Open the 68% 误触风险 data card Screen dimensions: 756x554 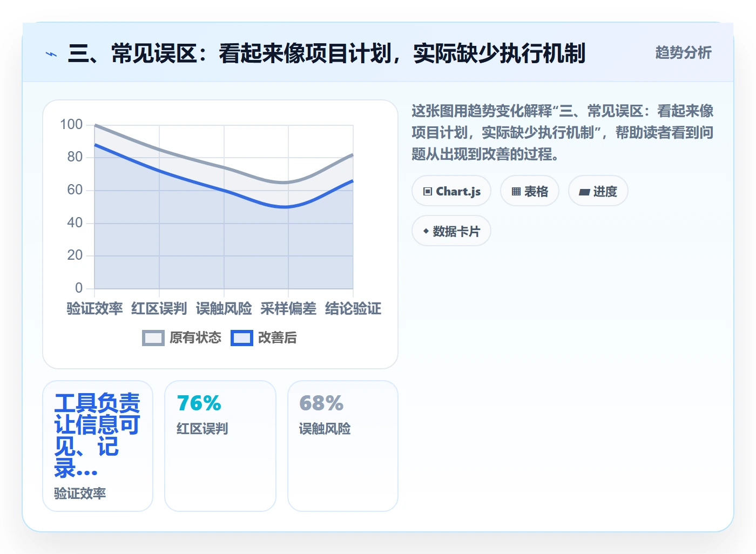pos(343,446)
